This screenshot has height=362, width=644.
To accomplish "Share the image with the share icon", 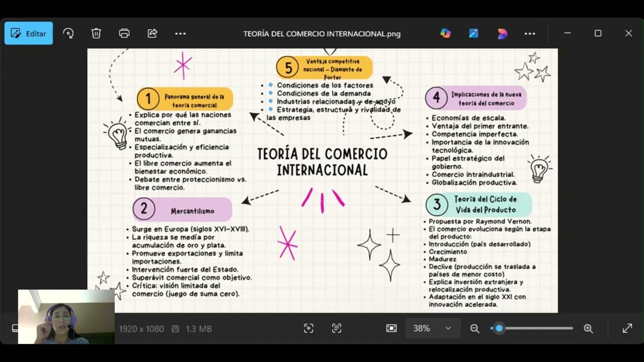I will click(x=152, y=33).
